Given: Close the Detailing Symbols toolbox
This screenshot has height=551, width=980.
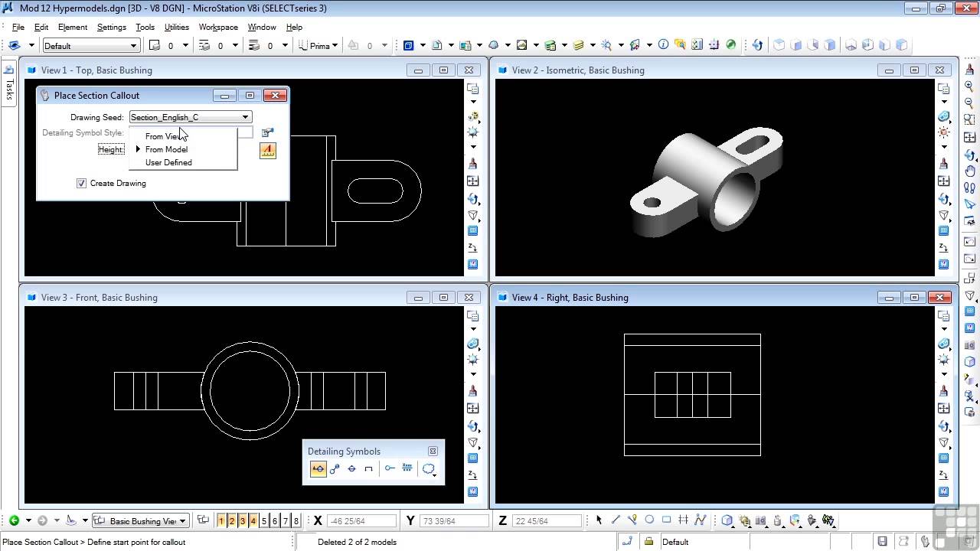Looking at the screenshot, I should point(433,452).
